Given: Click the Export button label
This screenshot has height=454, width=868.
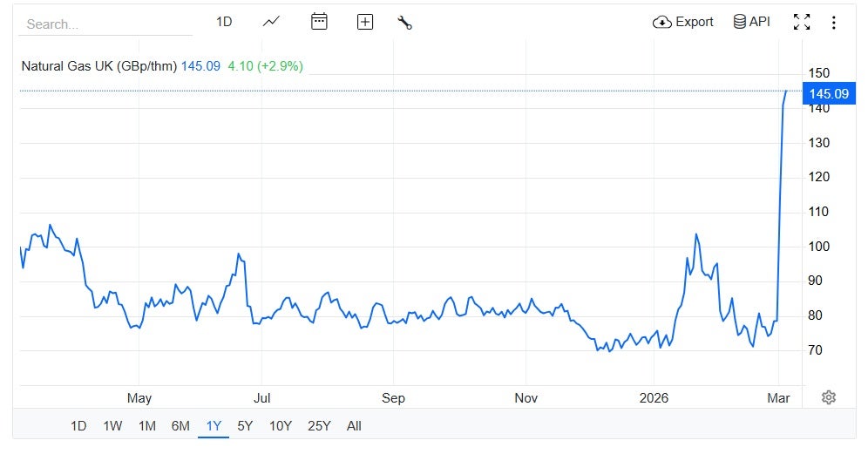Looking at the screenshot, I should tap(695, 22).
